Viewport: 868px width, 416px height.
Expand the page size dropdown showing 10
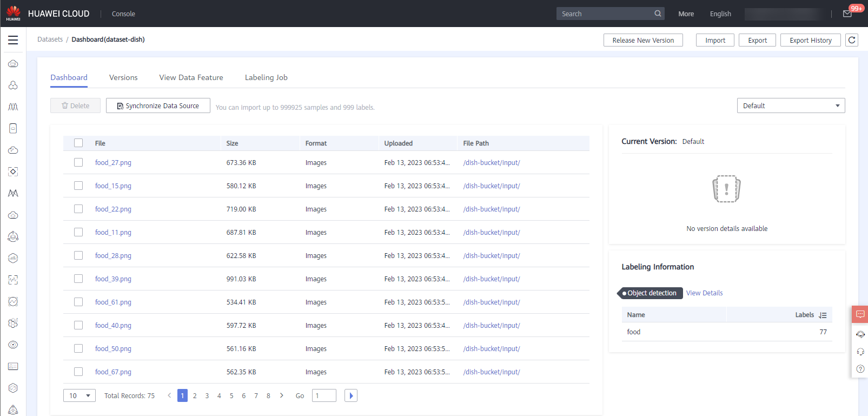[x=79, y=395]
